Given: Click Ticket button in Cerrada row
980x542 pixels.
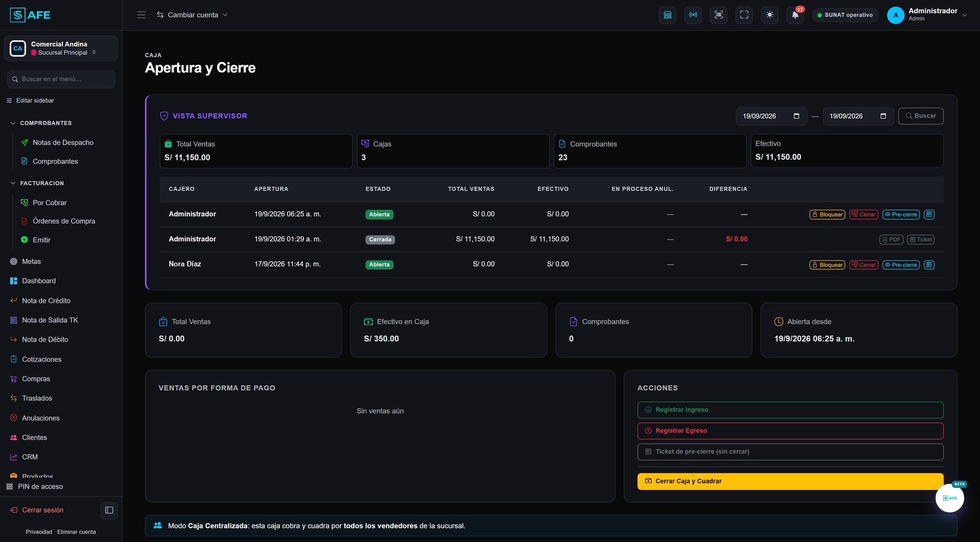Looking at the screenshot, I should [921, 240].
